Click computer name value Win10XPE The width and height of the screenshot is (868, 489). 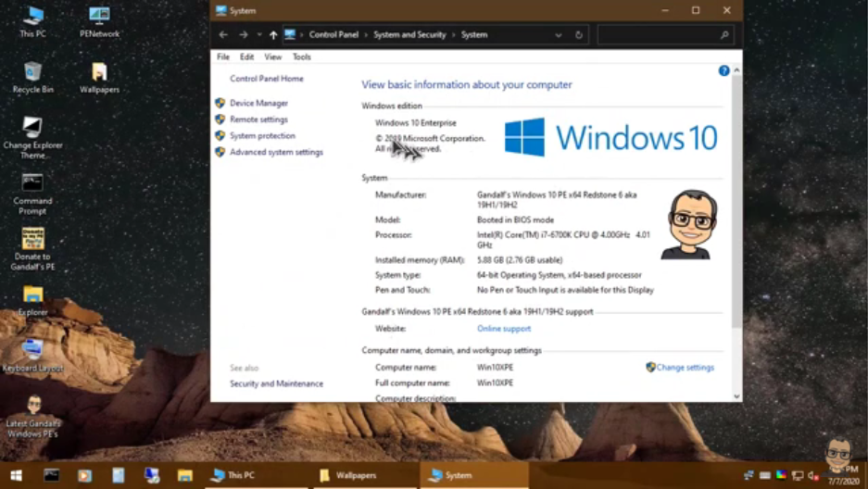pyautogui.click(x=495, y=368)
